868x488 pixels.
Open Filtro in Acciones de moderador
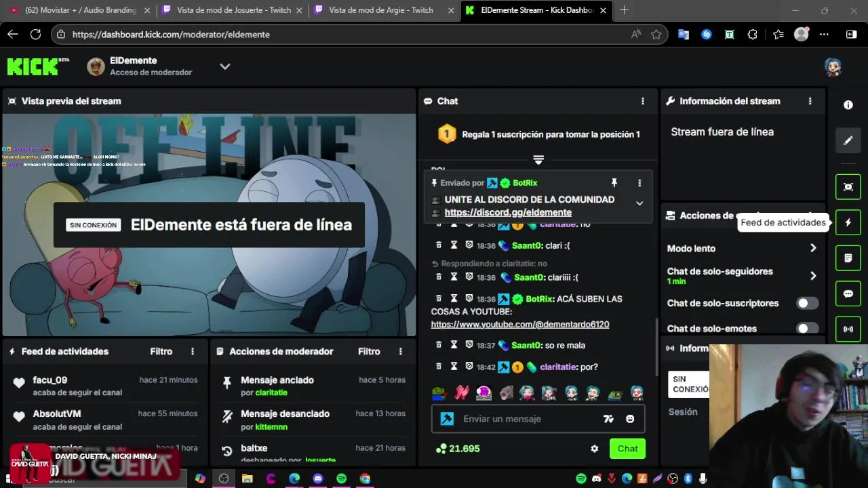point(370,351)
